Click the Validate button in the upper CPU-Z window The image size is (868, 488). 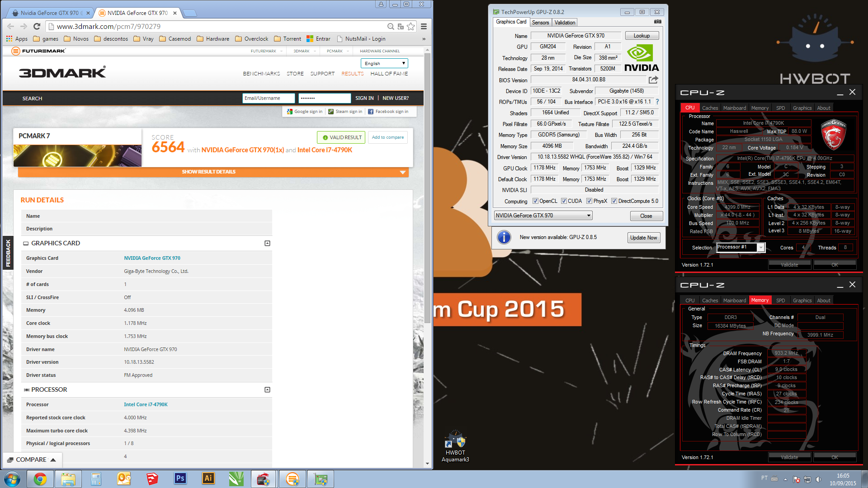point(789,265)
